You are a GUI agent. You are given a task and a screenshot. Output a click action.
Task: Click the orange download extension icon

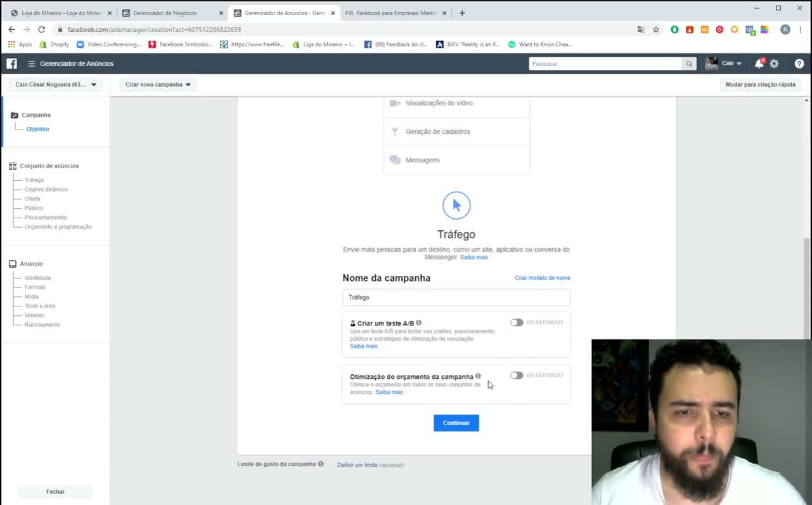[690, 29]
